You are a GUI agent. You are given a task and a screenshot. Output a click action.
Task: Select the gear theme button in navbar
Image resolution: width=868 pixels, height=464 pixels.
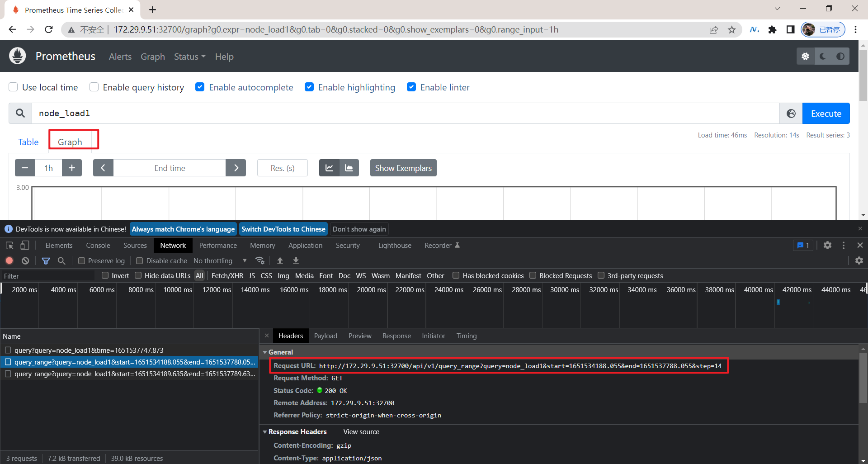tap(805, 57)
